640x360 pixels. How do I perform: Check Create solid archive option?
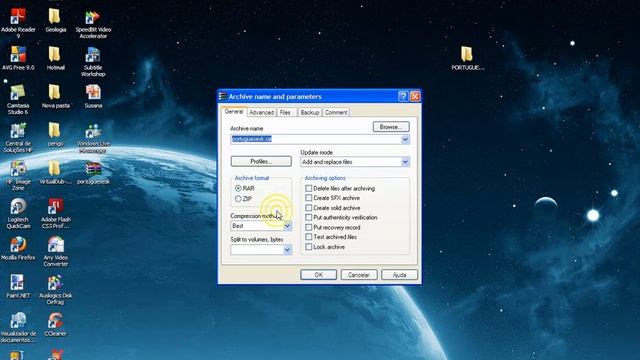coord(309,208)
